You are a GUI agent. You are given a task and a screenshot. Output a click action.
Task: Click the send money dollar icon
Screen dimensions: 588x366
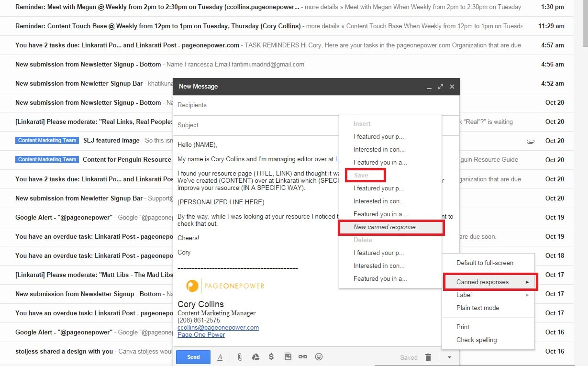point(271,357)
